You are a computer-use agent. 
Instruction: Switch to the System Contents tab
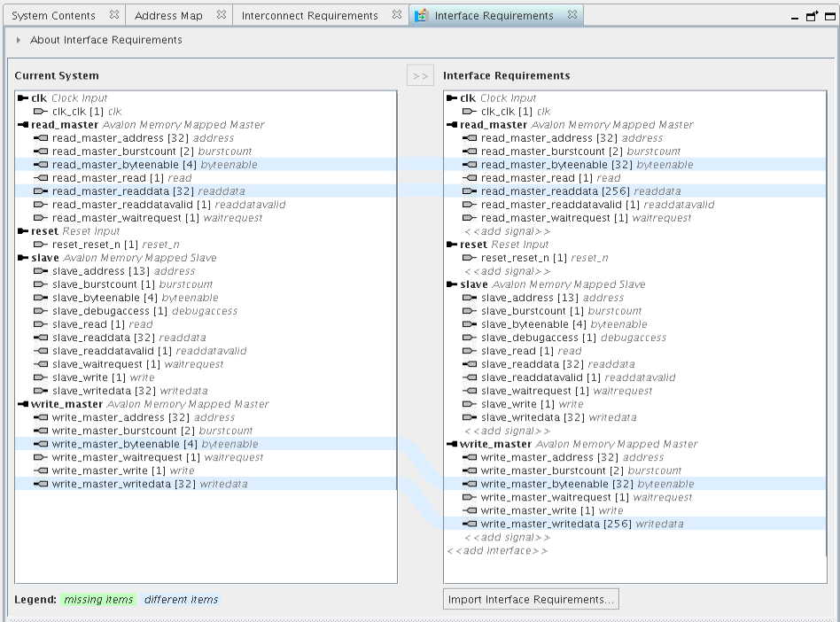point(54,16)
